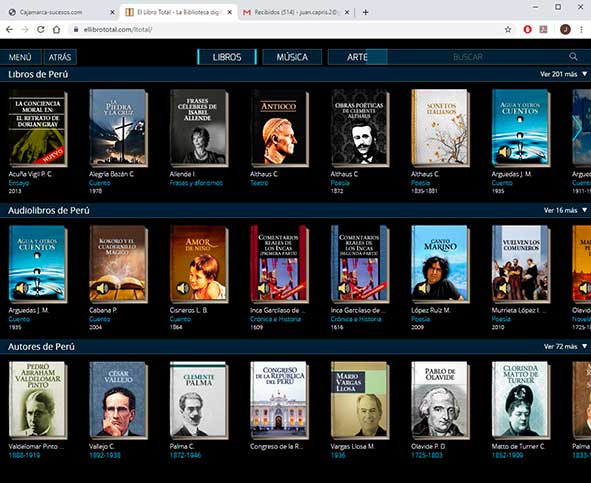This screenshot has width=591, height=483.
Task: Click speaker icon on Kokoro y el cuadernillo mágico
Action: 102,288
